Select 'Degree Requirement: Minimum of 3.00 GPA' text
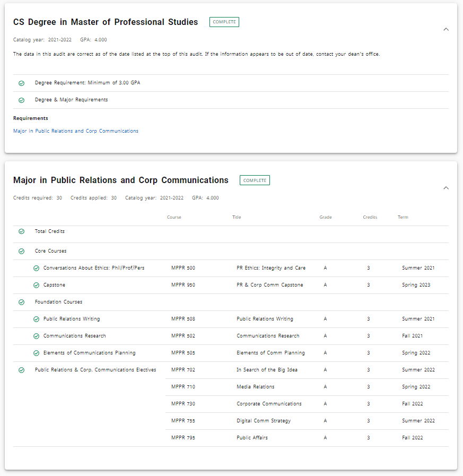 [x=88, y=83]
